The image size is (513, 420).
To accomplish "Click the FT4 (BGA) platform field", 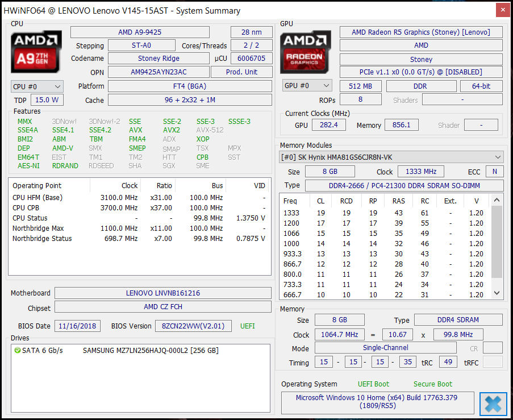I will [190, 86].
